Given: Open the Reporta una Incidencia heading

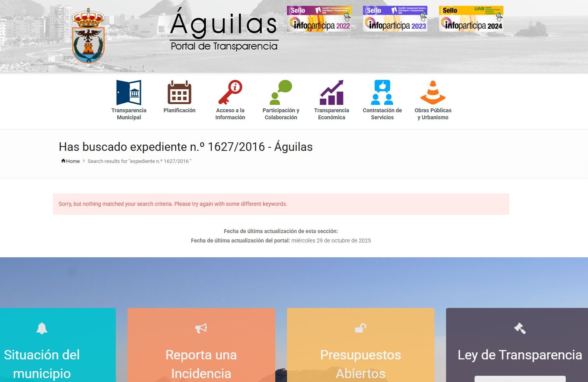Looking at the screenshot, I should [x=201, y=364].
